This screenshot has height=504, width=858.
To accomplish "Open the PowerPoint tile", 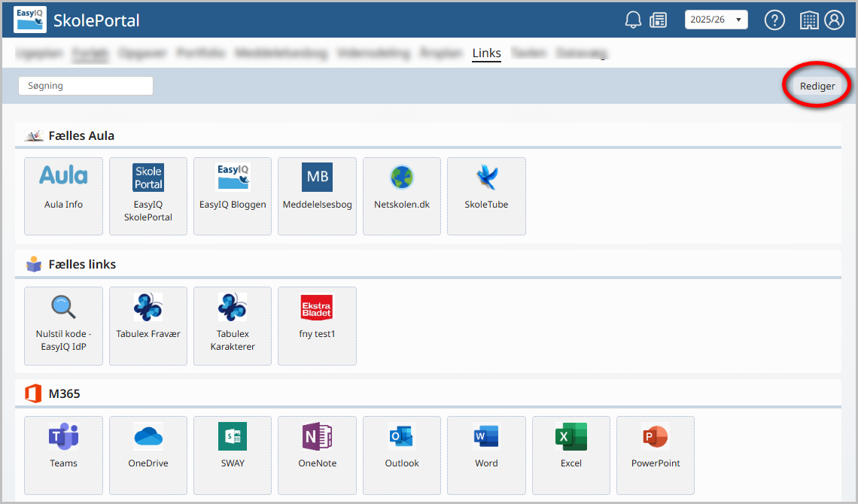I will [x=656, y=455].
